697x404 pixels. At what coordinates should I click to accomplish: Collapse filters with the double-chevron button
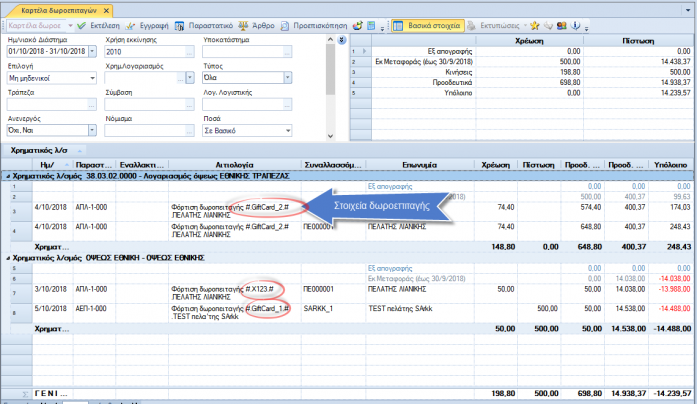(x=341, y=40)
